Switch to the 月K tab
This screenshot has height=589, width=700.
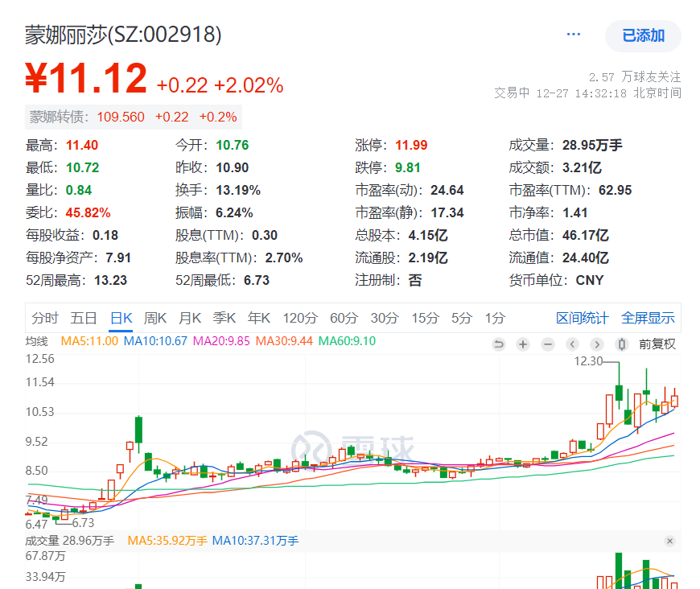coord(190,318)
